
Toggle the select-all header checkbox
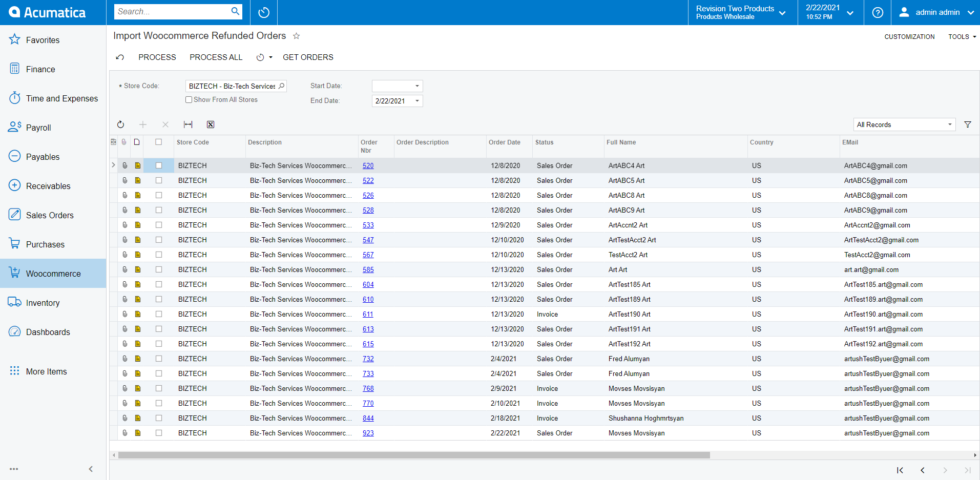coord(159,142)
